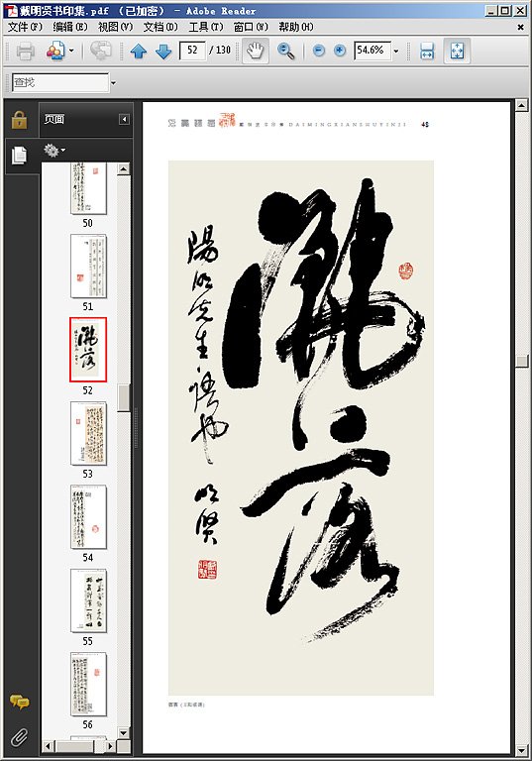Click the security lock icon in sidebar

19,119
